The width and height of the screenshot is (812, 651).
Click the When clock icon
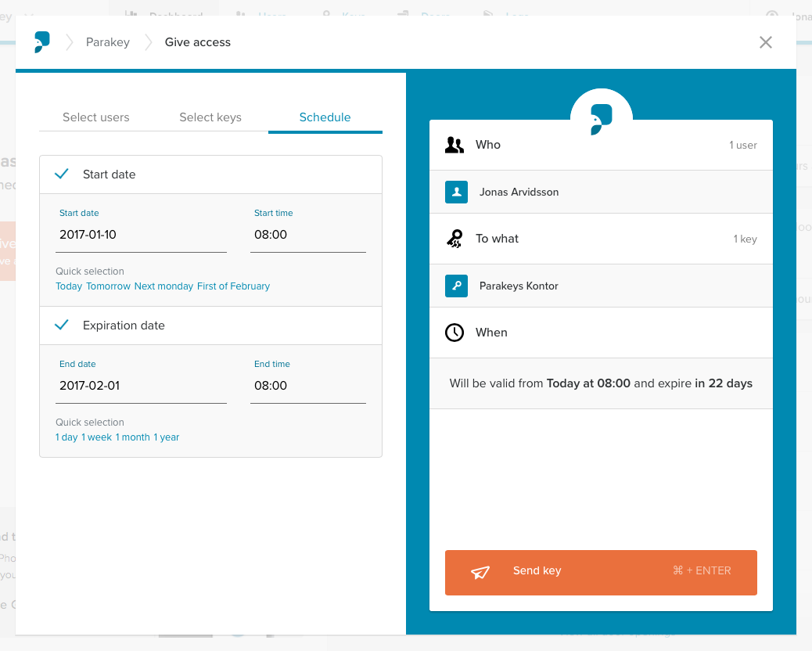(455, 333)
